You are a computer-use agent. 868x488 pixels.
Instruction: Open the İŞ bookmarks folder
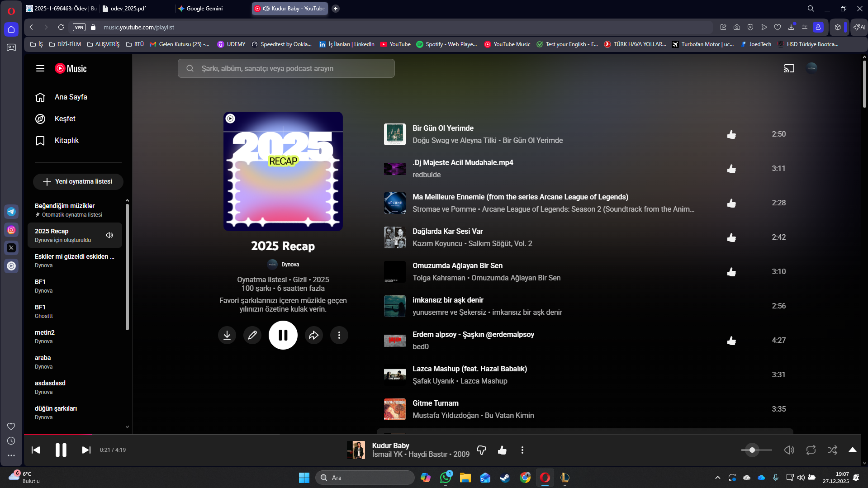(x=36, y=44)
